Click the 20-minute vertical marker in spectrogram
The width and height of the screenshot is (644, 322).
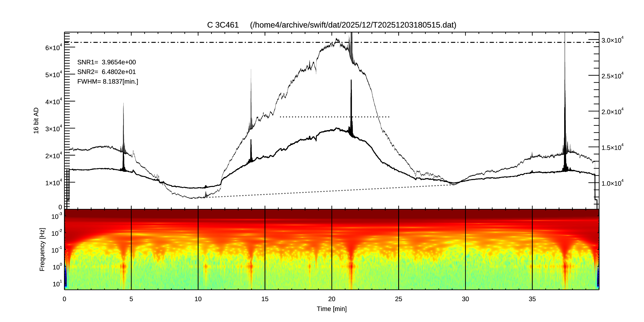coord(332,250)
